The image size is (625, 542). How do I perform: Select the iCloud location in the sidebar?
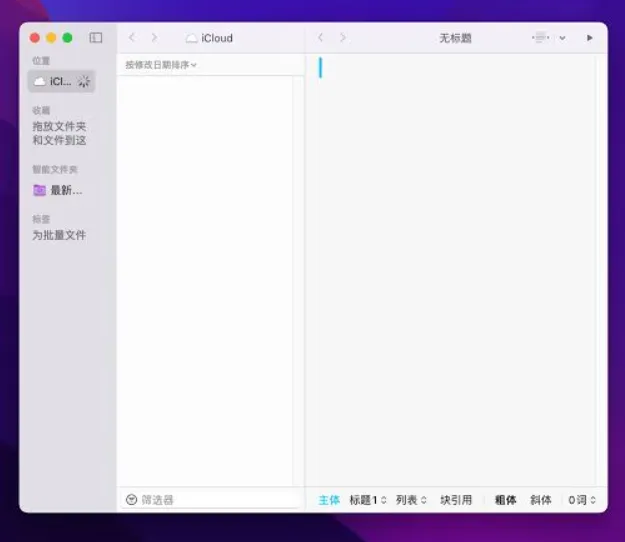pos(61,81)
